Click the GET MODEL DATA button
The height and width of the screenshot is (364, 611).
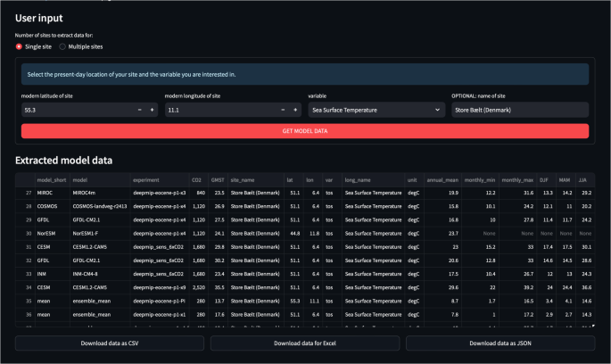click(305, 131)
